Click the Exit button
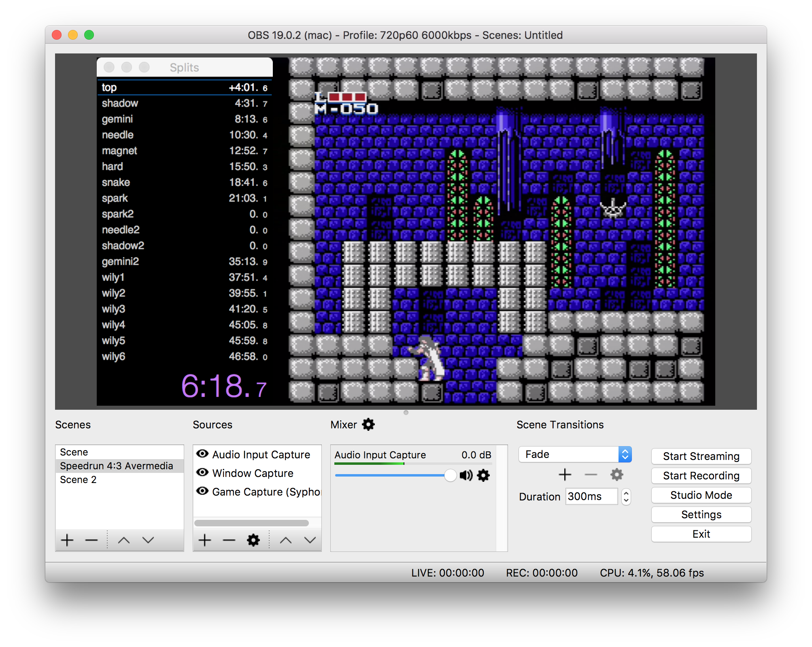 tap(701, 534)
